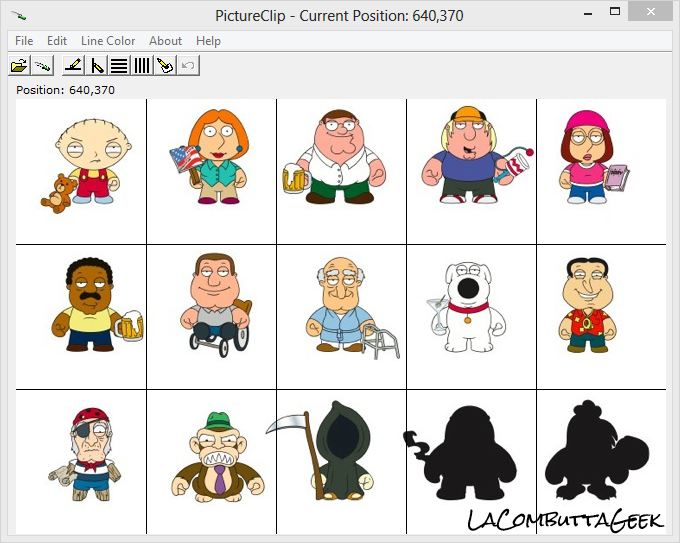The height and width of the screenshot is (543, 680).
Task: Close the PictureClip window
Action: (651, 12)
